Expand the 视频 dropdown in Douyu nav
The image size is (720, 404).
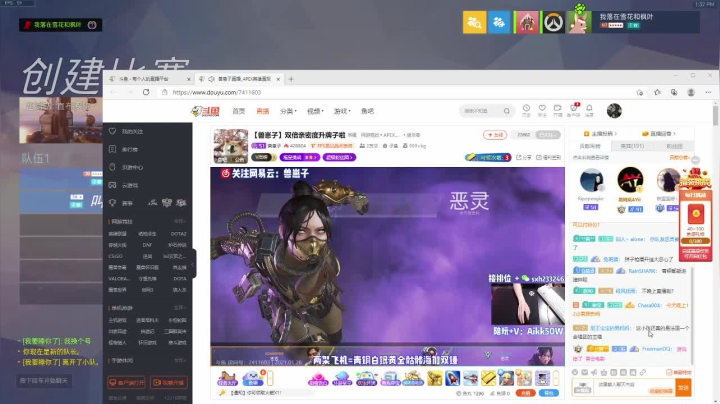tap(315, 111)
